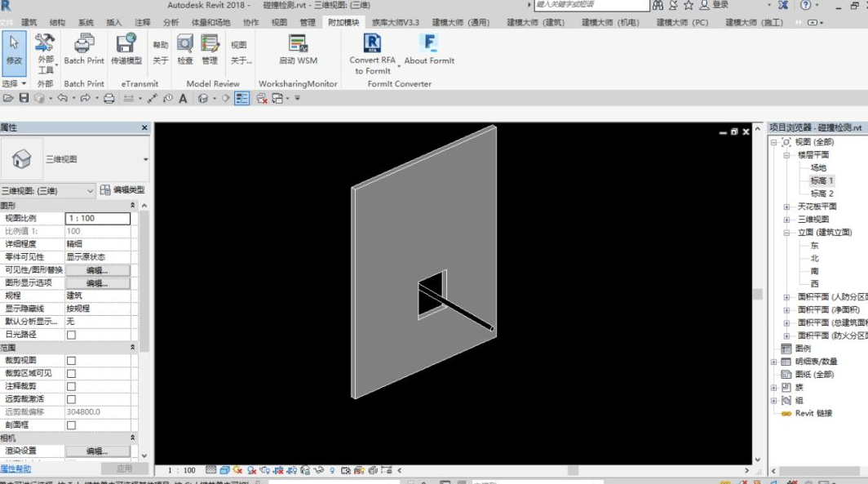Open Autodesk Exchange Apps (X) icon
The height and width of the screenshot is (484, 868).
[783, 5]
